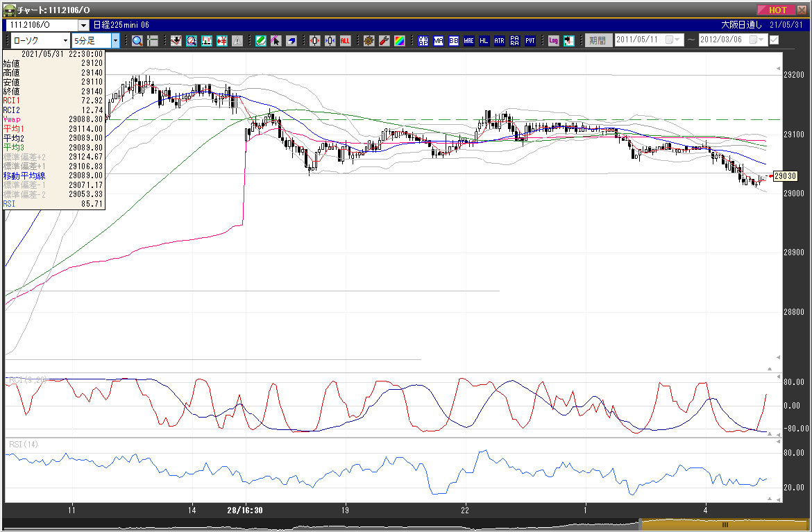The image size is (812, 532).
Task: Click the PVT pivot indicator icon
Action: (530, 40)
